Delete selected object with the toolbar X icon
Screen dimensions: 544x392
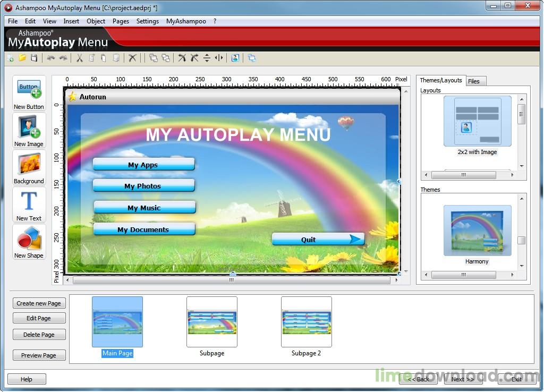pyautogui.click(x=133, y=58)
